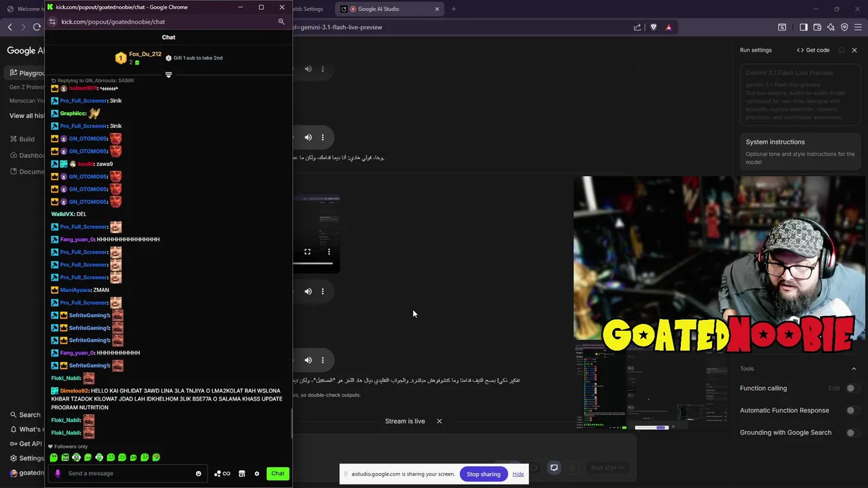The height and width of the screenshot is (488, 868).
Task: Open options menu on top audio message
Action: tap(323, 69)
